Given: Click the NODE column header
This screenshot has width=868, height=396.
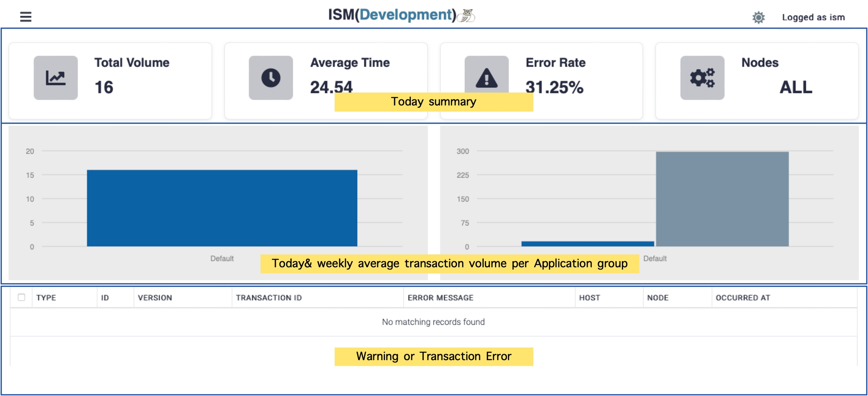Looking at the screenshot, I should (657, 298).
